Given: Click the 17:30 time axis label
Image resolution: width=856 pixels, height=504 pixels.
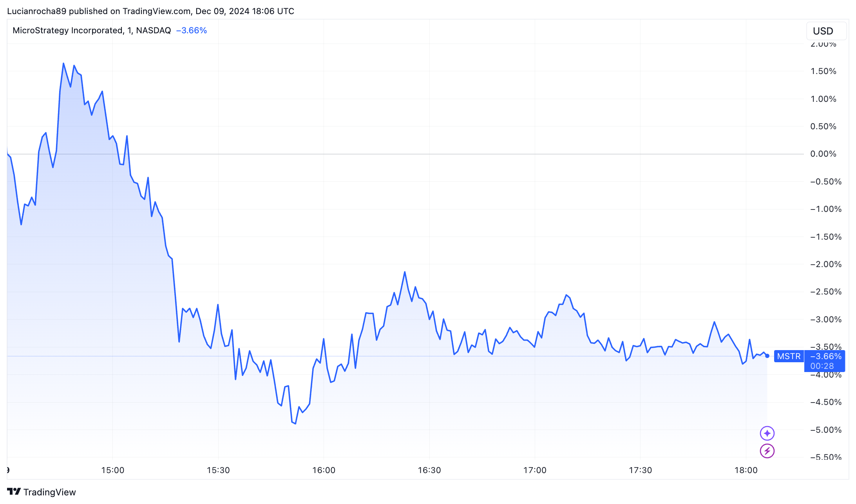Looking at the screenshot, I should tap(641, 470).
